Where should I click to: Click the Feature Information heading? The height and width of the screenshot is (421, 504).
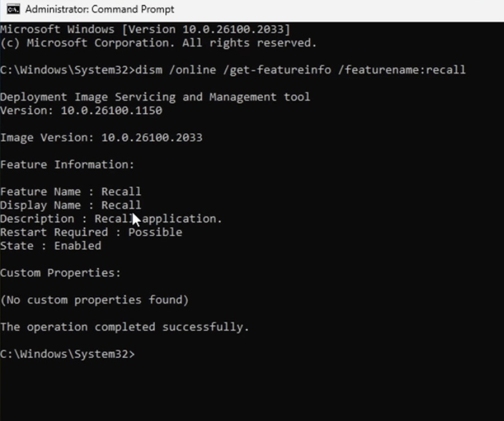click(x=67, y=165)
